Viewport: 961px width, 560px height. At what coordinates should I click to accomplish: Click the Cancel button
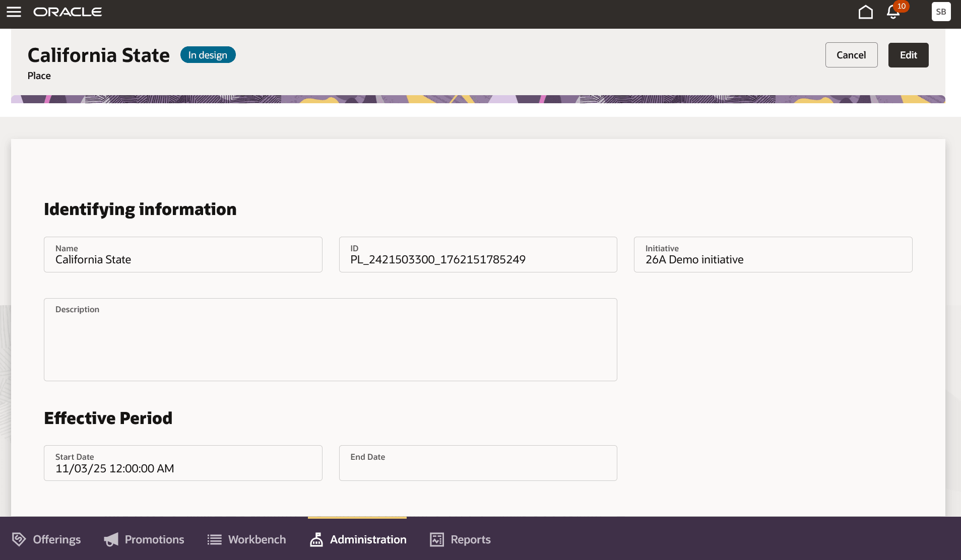click(851, 55)
